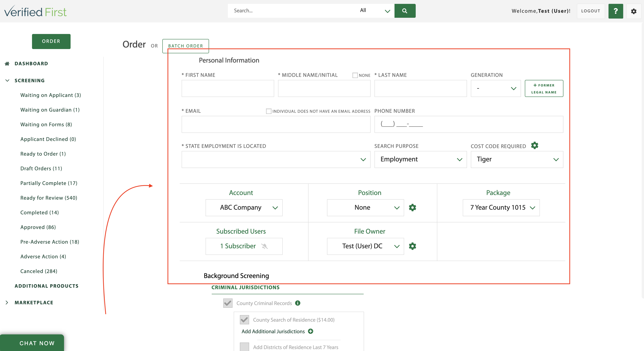Screen dimensions: 644x351
Task: Open Approved (86)
Action: (x=38, y=227)
